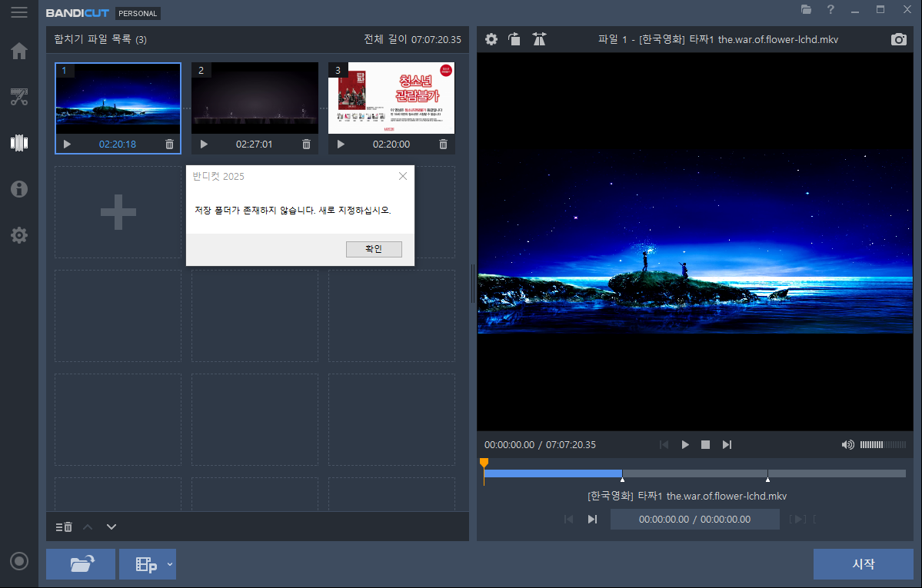This screenshot has width=922, height=588.
Task: Play clip 2 with 02:27:01 duration
Action: (204, 144)
